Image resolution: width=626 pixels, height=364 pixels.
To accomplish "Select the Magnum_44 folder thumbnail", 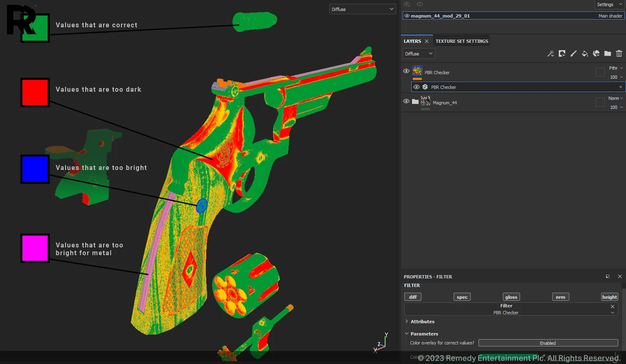I will click(x=425, y=101).
